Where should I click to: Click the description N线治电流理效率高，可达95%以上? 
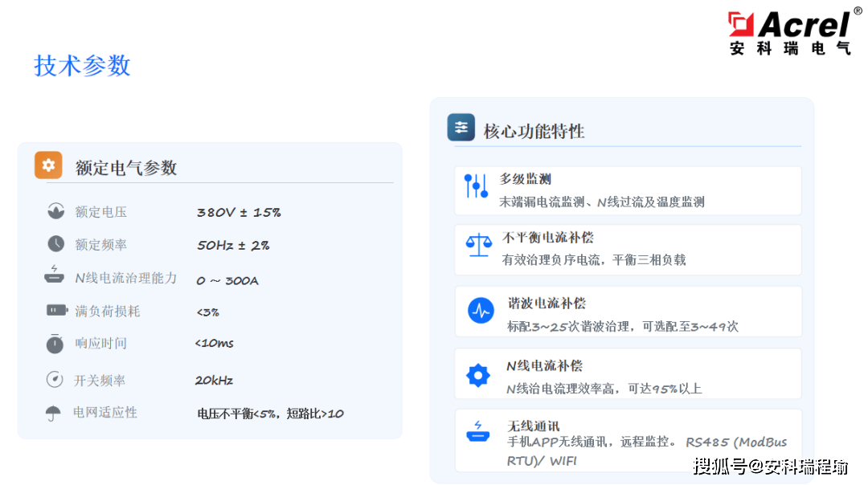click(604, 389)
